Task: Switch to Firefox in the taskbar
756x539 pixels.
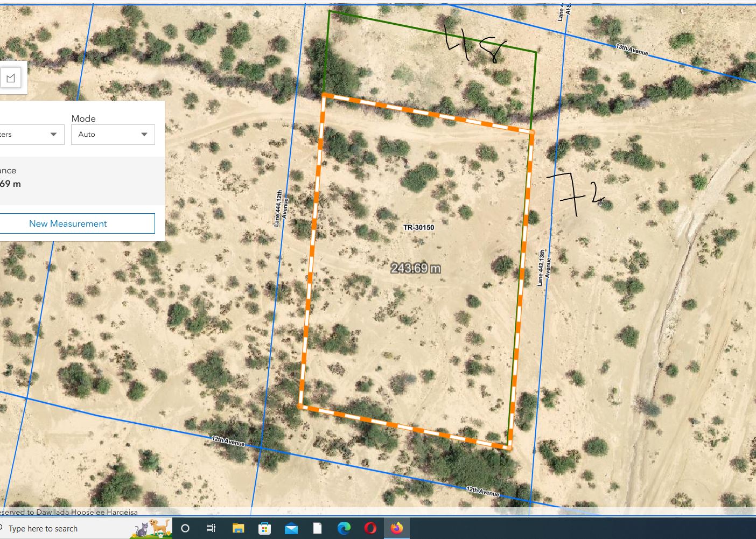Action: coord(397,528)
